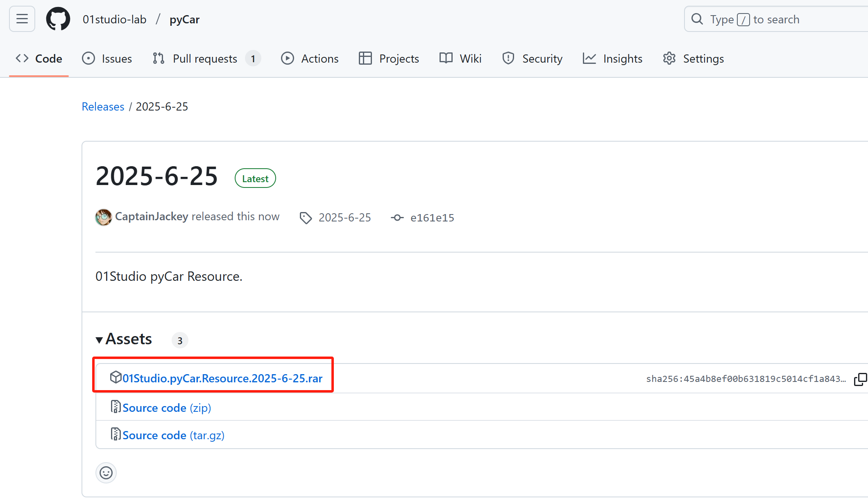Open commit e161e15
868x499 pixels.
(x=432, y=218)
